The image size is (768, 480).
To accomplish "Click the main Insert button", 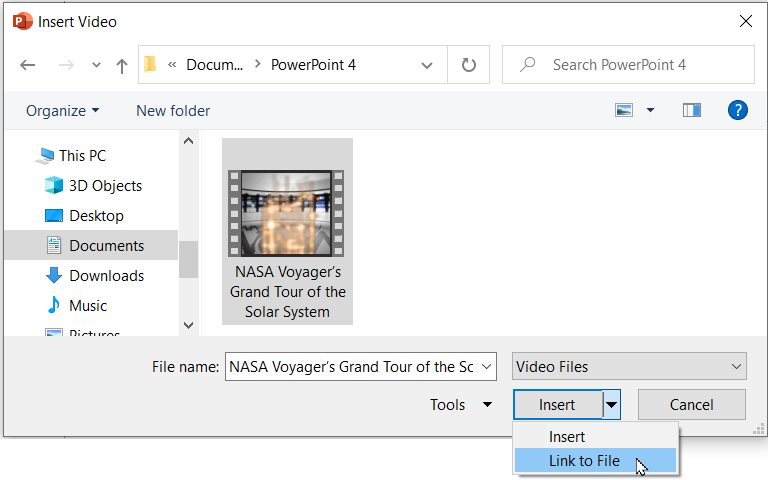I will 557,405.
